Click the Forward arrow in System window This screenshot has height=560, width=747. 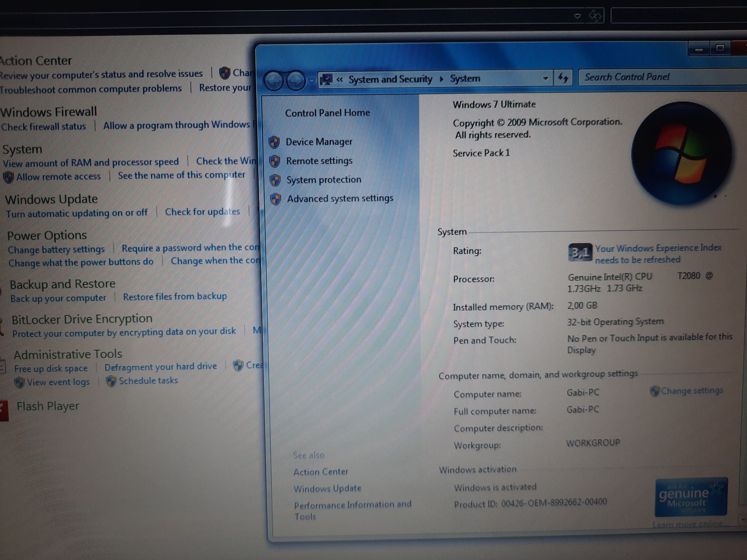[296, 80]
